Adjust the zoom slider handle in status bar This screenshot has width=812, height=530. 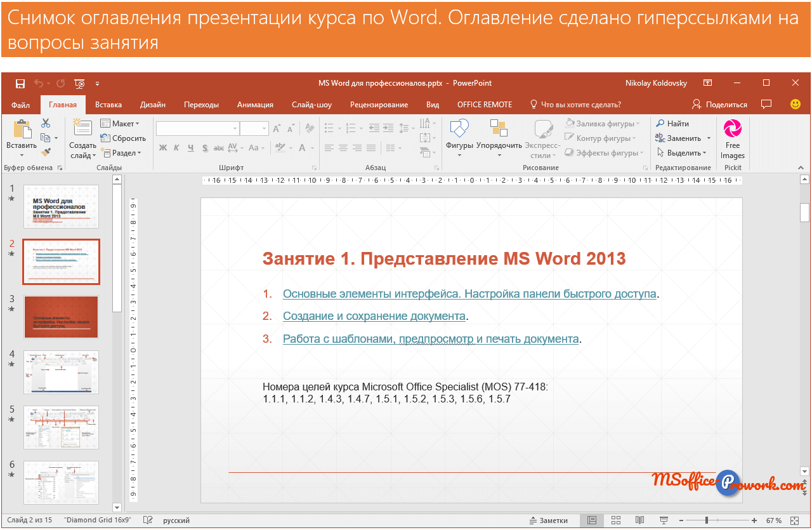click(x=706, y=520)
